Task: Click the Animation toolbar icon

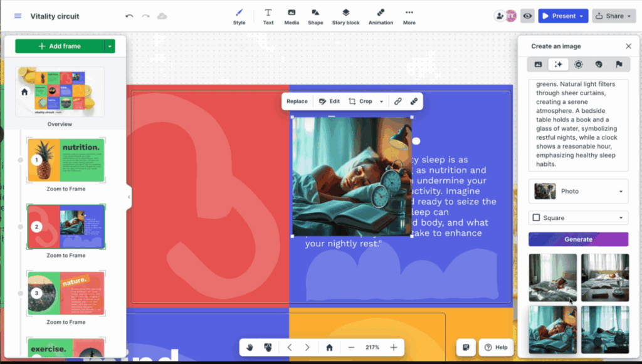Action: point(381,16)
